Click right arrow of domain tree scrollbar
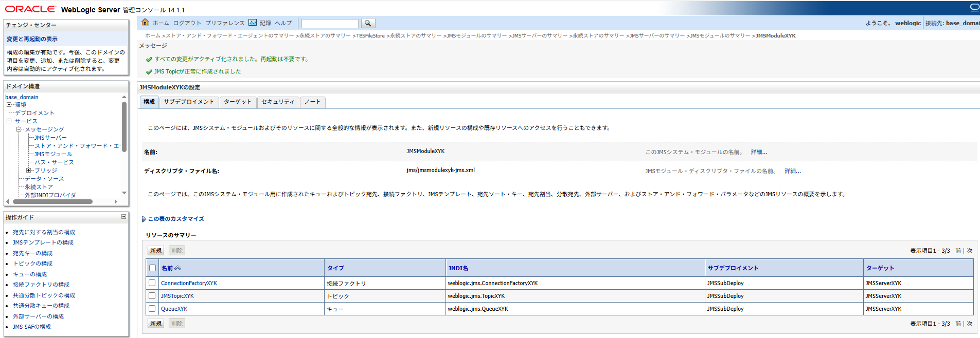Screen dimensions: 980x338 (x=116, y=202)
